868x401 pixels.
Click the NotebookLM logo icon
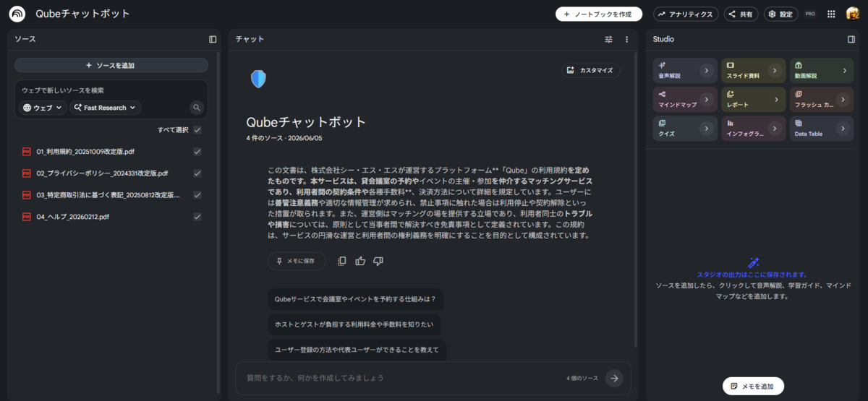pyautogui.click(x=17, y=14)
